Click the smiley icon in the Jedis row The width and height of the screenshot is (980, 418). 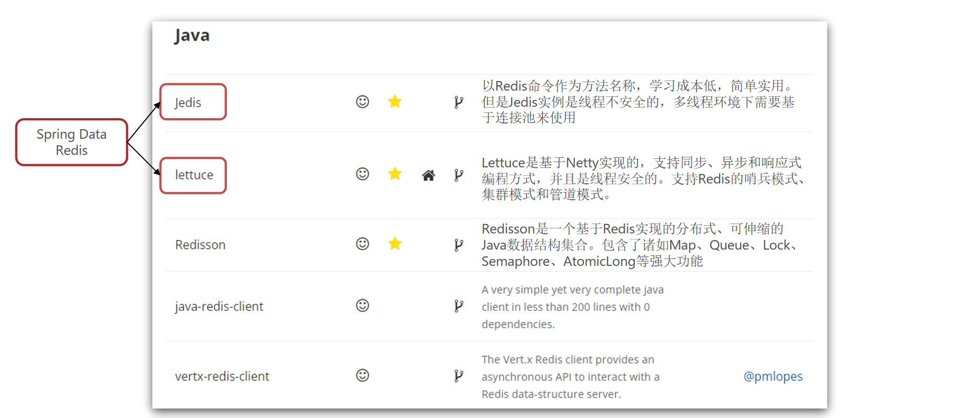362,102
